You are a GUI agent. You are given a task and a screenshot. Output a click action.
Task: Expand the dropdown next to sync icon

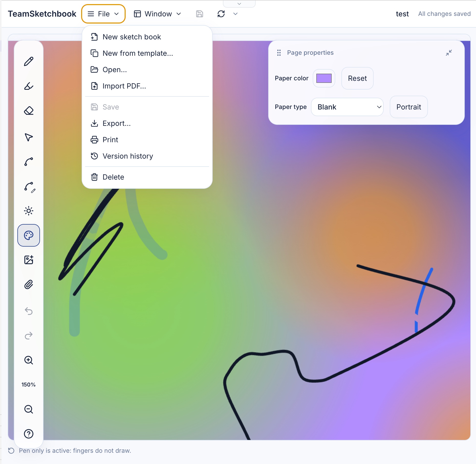point(235,14)
